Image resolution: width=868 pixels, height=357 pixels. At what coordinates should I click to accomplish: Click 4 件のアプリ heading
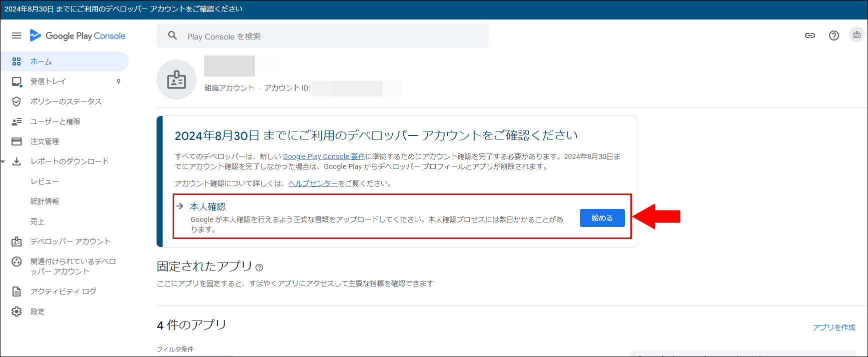(x=192, y=325)
